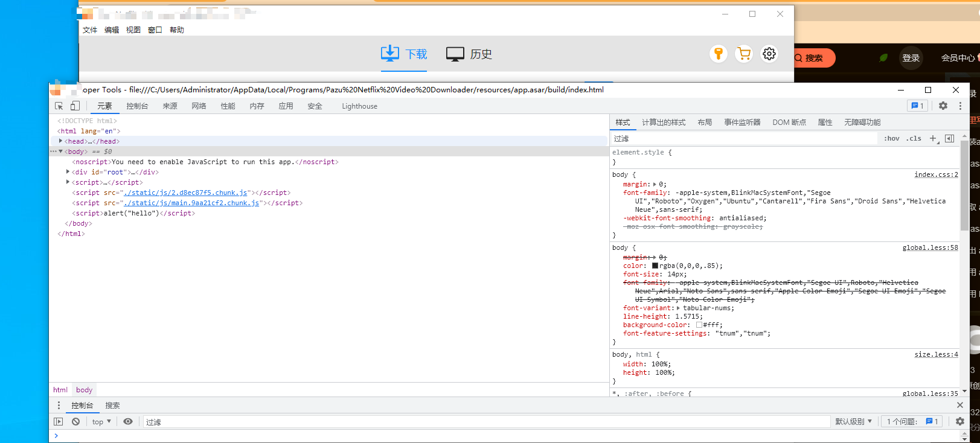Image resolution: width=980 pixels, height=443 pixels.
Task: Select the 计算出的样式 pane tab
Action: (x=664, y=122)
